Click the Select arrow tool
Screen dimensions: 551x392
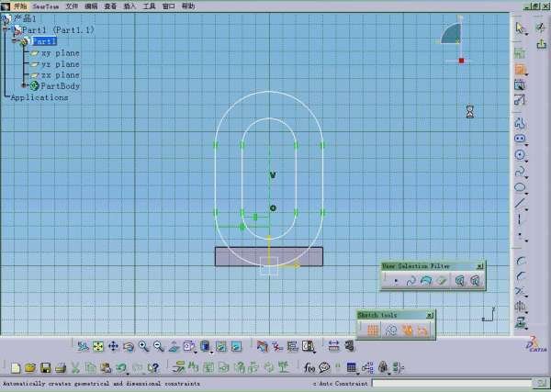tap(520, 28)
